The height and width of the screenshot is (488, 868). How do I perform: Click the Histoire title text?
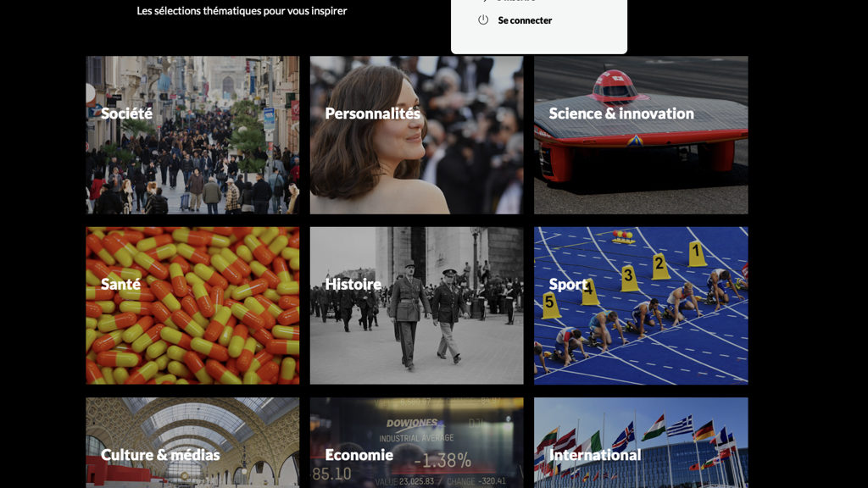(x=353, y=284)
